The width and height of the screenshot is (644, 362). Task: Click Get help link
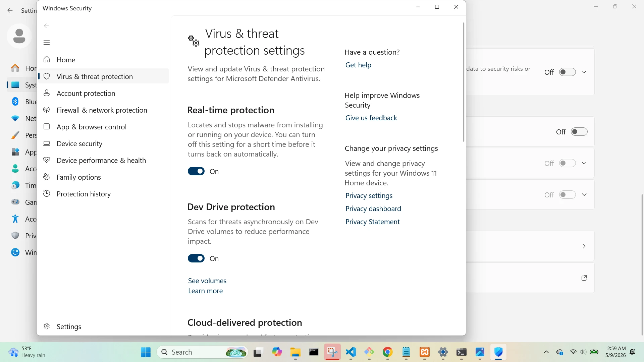(358, 65)
